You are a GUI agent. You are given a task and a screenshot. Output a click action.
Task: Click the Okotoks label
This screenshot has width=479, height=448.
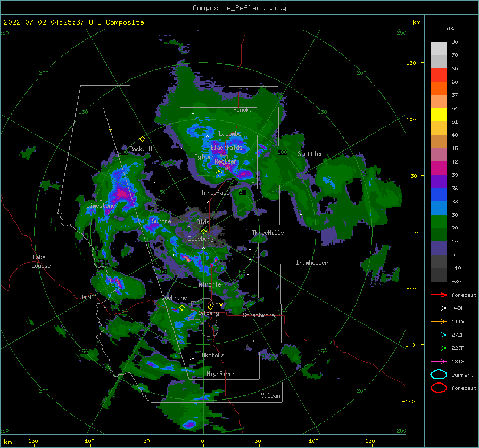[x=213, y=355]
